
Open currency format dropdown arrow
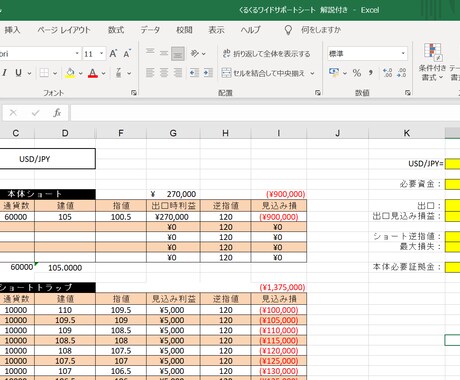(x=345, y=73)
